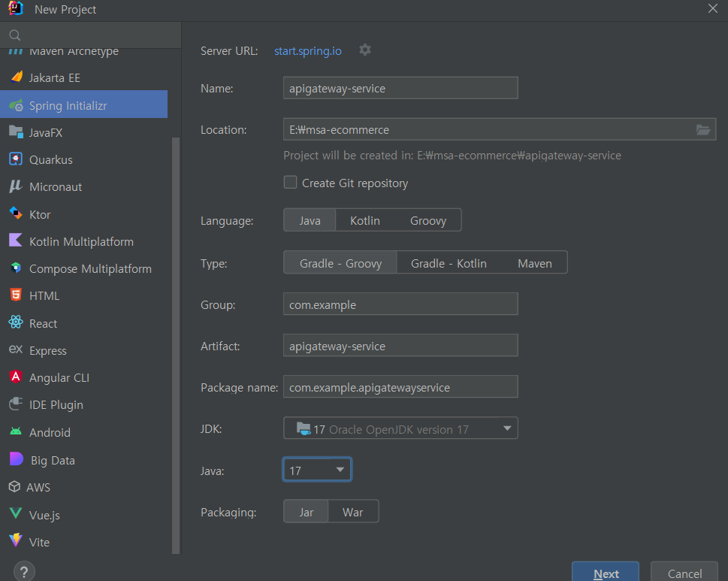Click the JavaFX folder icon
Screen dimensions: 728x581
(x=17, y=132)
